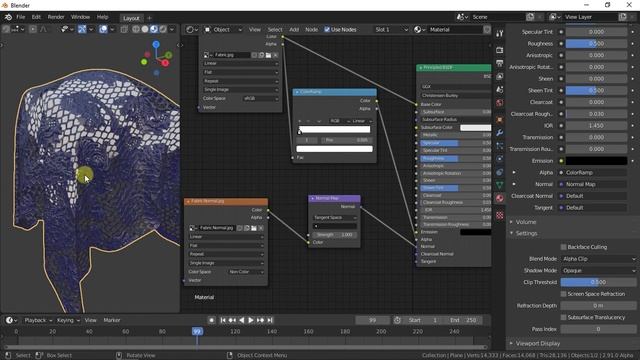Jump to the next keyframe

pyautogui.click(x=260, y=320)
